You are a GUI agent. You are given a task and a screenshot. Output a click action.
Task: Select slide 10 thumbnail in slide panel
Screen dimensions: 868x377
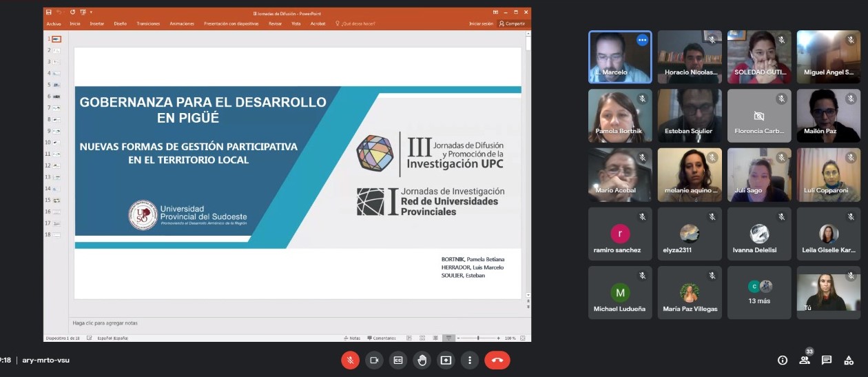tap(56, 142)
